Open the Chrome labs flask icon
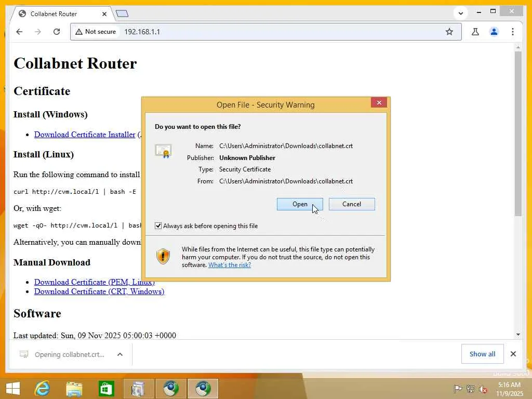Screen dimensions: 532x399 tap(475, 32)
